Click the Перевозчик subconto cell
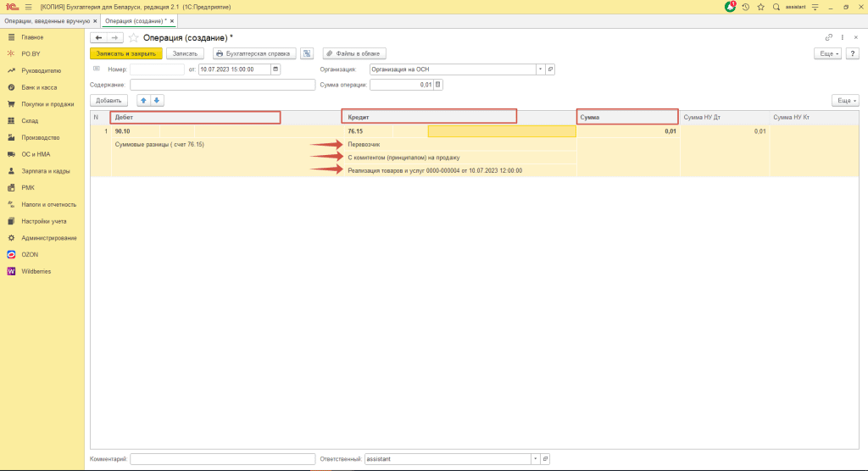Image resolution: width=868 pixels, height=471 pixels. 460,145
